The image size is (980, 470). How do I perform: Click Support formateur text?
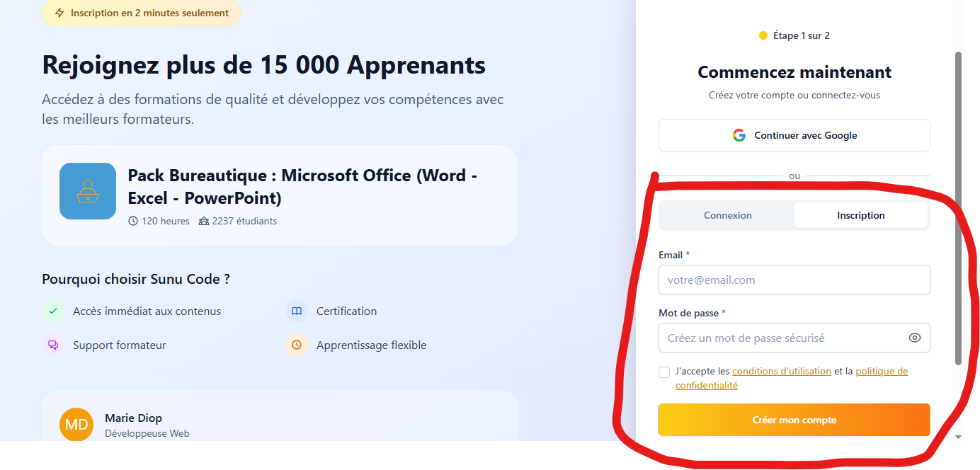point(120,345)
